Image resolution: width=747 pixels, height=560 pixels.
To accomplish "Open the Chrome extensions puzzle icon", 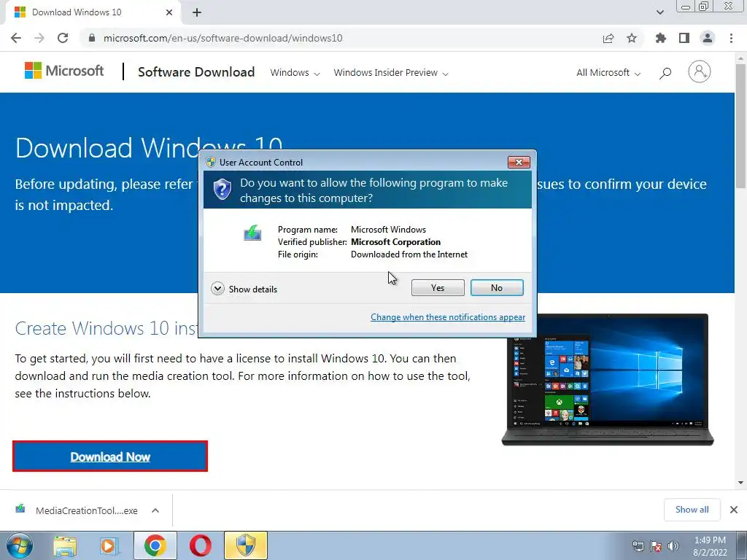I will [661, 38].
